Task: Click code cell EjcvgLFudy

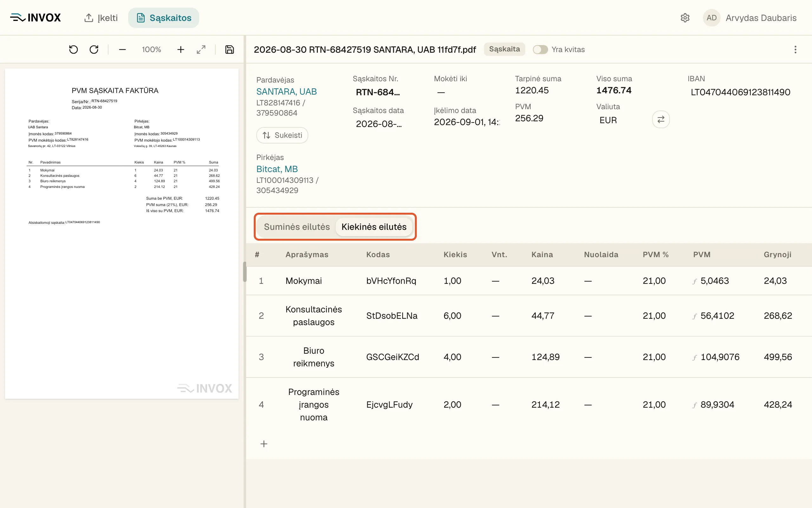Action: [390, 405]
